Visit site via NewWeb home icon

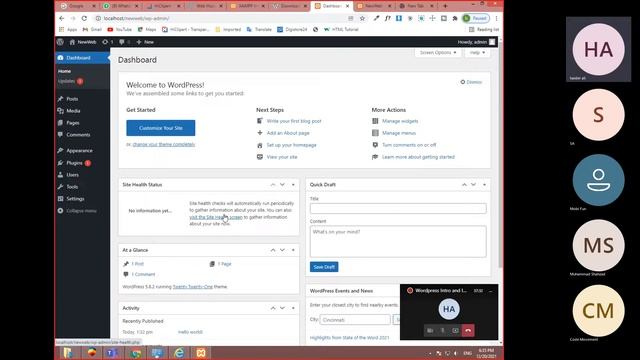tap(72, 42)
